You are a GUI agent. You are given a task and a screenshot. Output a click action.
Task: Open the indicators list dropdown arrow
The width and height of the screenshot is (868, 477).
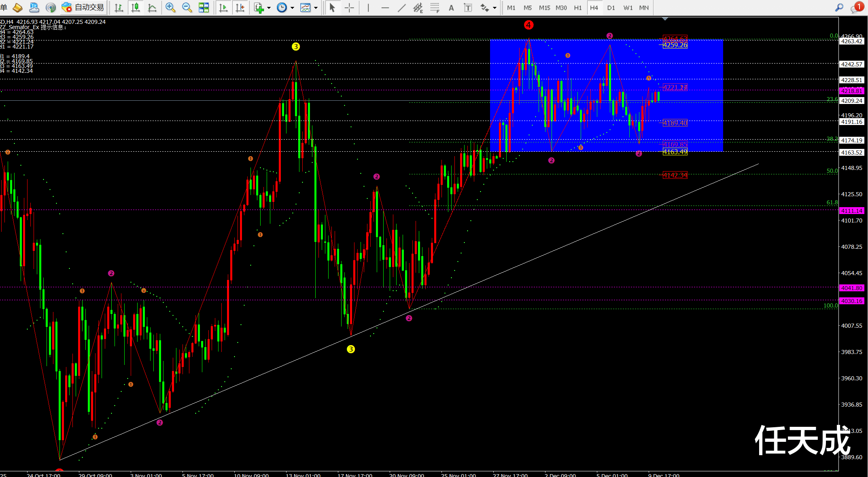268,8
